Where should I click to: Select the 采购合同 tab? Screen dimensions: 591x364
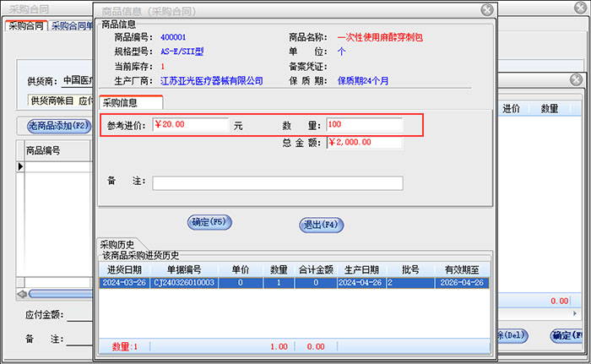[x=24, y=25]
